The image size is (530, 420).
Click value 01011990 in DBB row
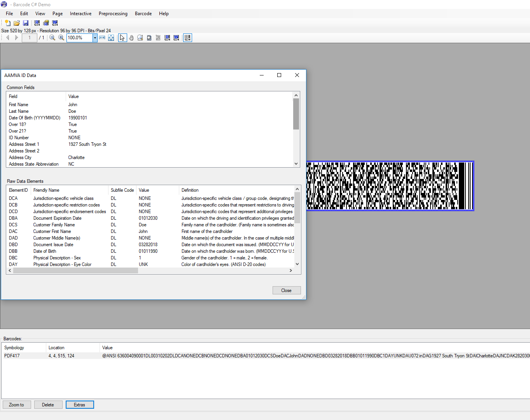pyautogui.click(x=148, y=251)
